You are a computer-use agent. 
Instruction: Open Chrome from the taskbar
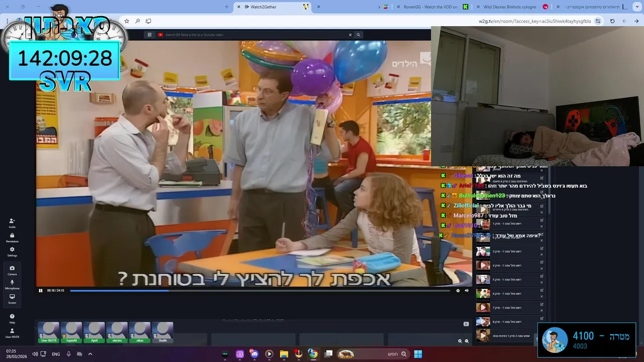[x=313, y=354]
